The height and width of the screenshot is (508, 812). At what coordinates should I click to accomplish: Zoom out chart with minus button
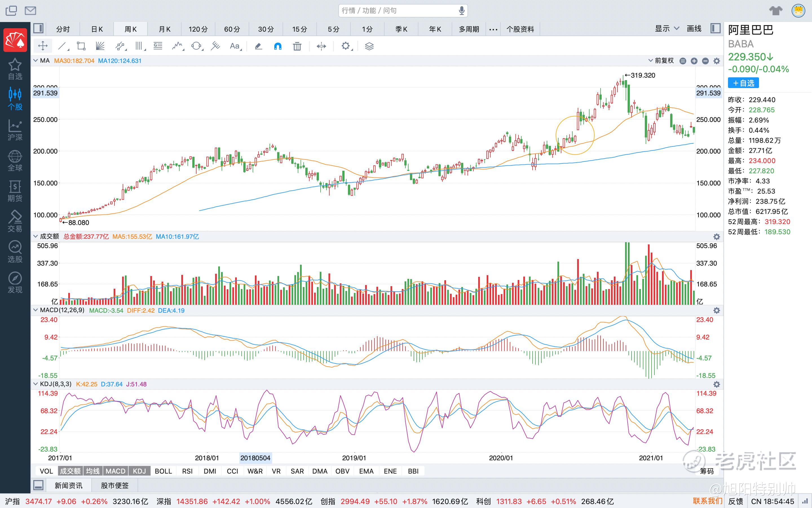click(x=705, y=61)
